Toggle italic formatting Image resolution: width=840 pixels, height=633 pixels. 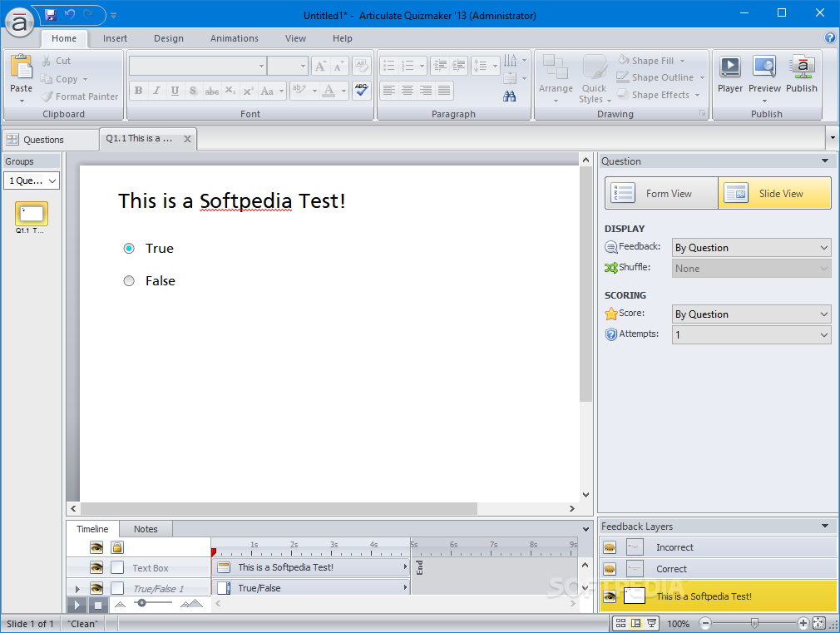156,91
